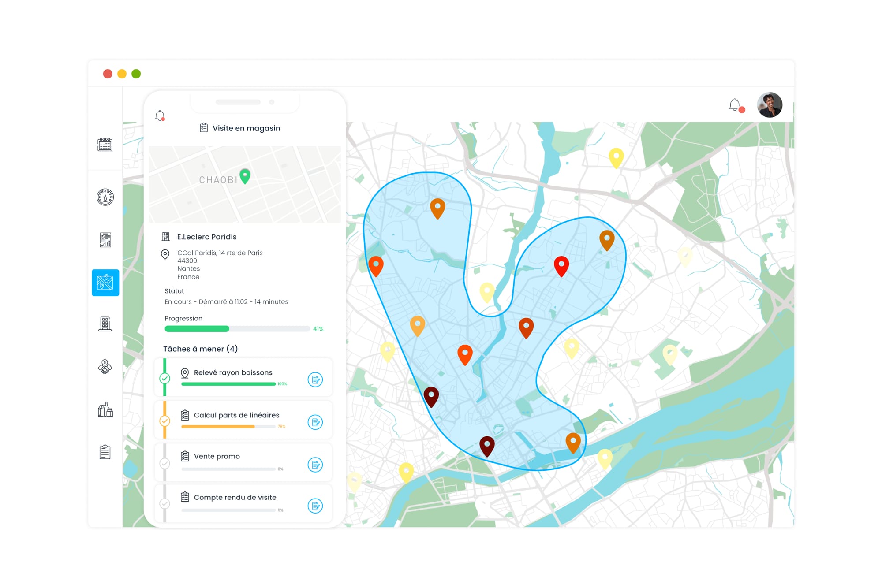Click the overall Progression bar at 41%
The height and width of the screenshot is (588, 882).
tap(237, 329)
